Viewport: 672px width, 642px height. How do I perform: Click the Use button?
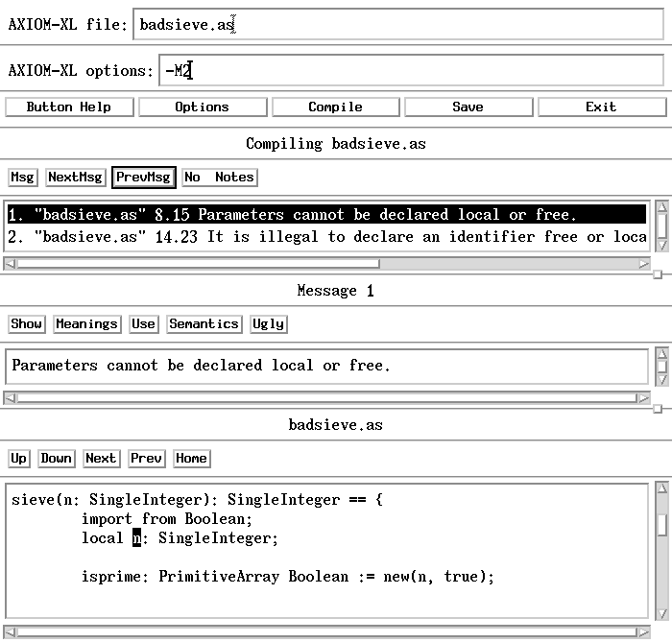[x=144, y=323]
